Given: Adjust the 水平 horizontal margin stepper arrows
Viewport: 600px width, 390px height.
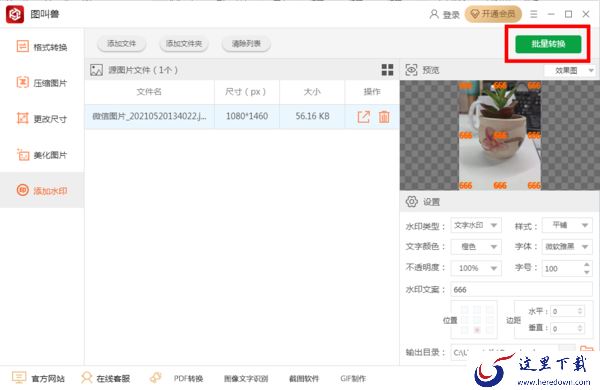Looking at the screenshot, I should (x=580, y=311).
